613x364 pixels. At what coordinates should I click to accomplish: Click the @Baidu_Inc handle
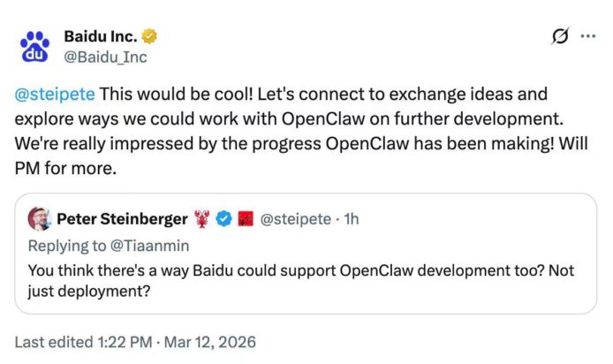[x=105, y=57]
